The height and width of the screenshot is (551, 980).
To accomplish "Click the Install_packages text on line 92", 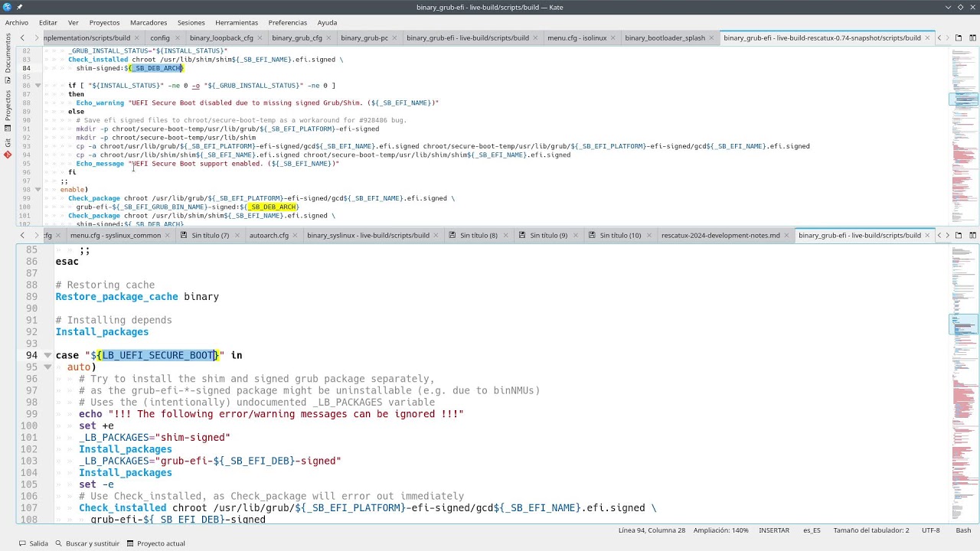I will pos(102,331).
